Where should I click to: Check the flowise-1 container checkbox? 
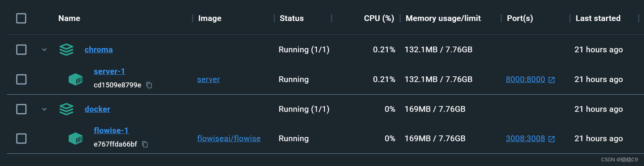pyautogui.click(x=21, y=139)
